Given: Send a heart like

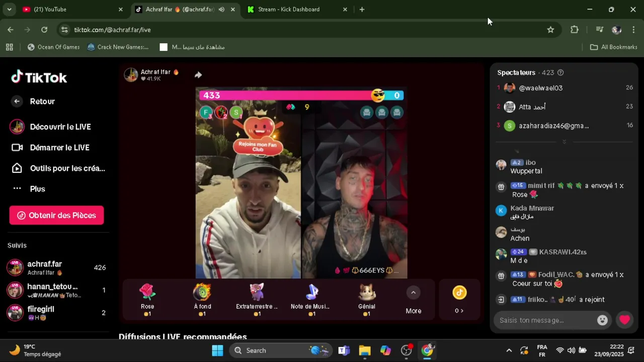Looking at the screenshot, I should tap(624, 320).
